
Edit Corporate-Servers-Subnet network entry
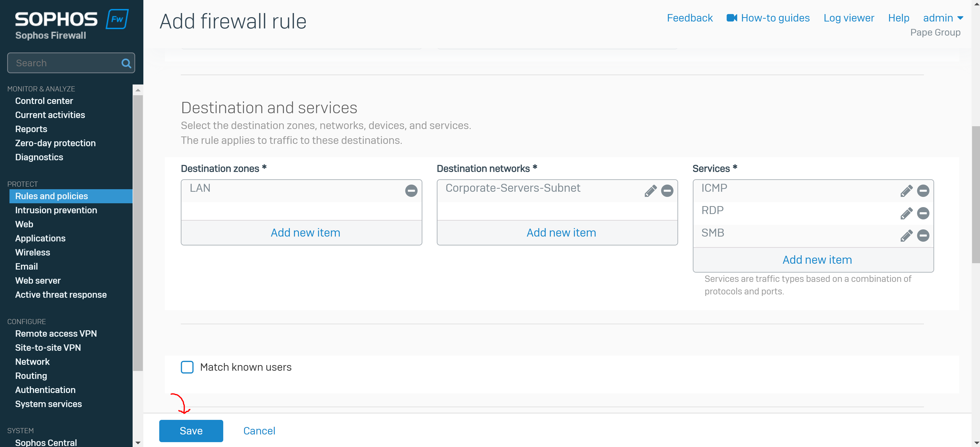coord(651,190)
